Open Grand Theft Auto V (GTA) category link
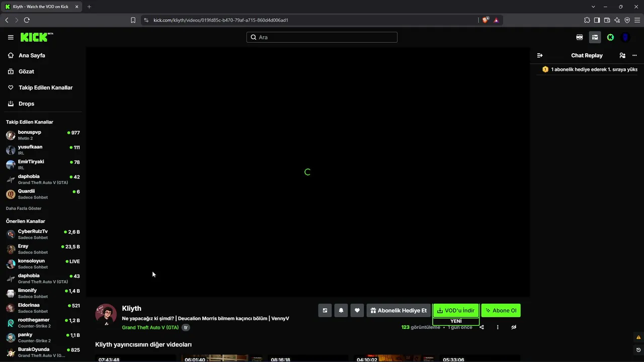 point(150,327)
